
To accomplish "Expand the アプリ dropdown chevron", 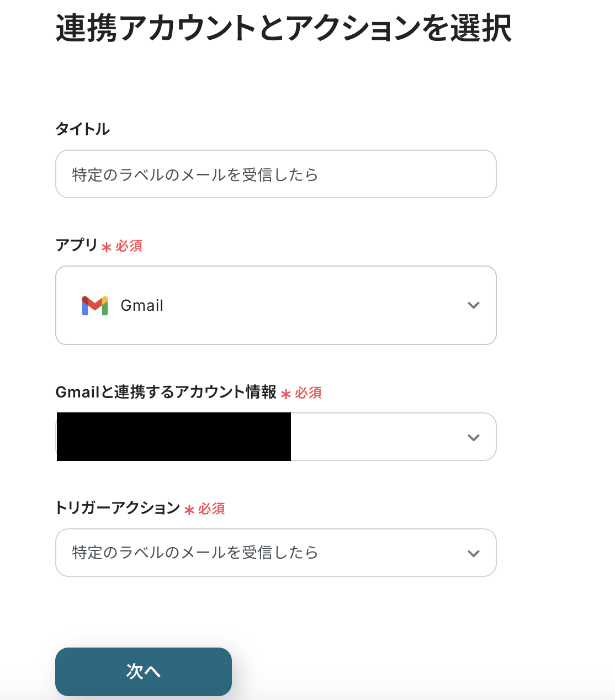I will tap(473, 305).
